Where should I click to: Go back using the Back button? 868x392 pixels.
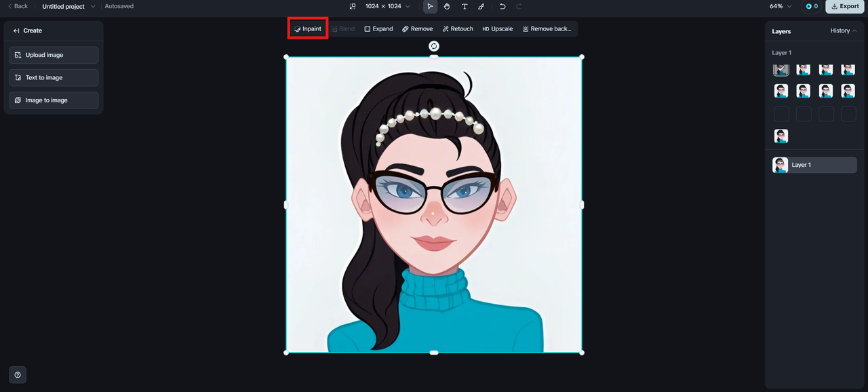click(x=18, y=6)
